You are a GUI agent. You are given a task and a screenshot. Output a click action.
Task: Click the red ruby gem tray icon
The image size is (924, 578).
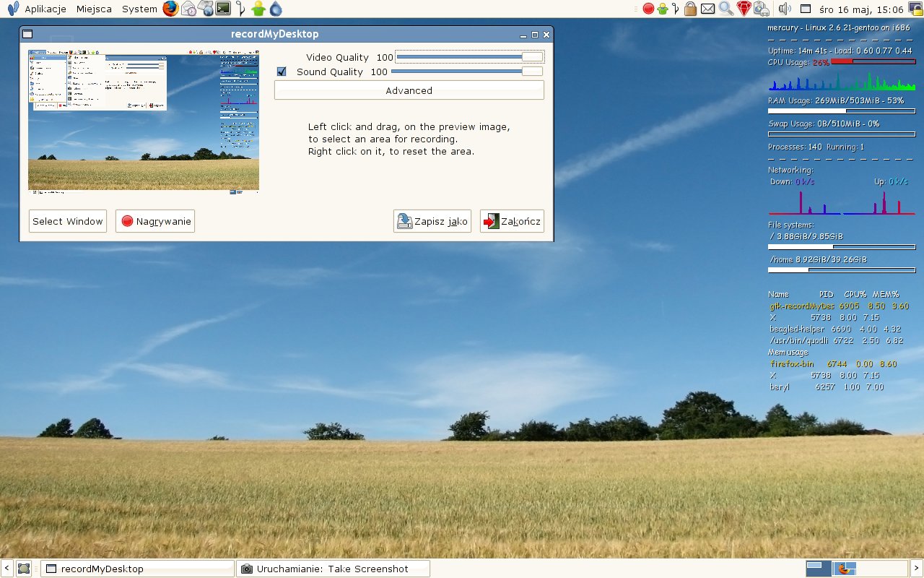pos(744,9)
